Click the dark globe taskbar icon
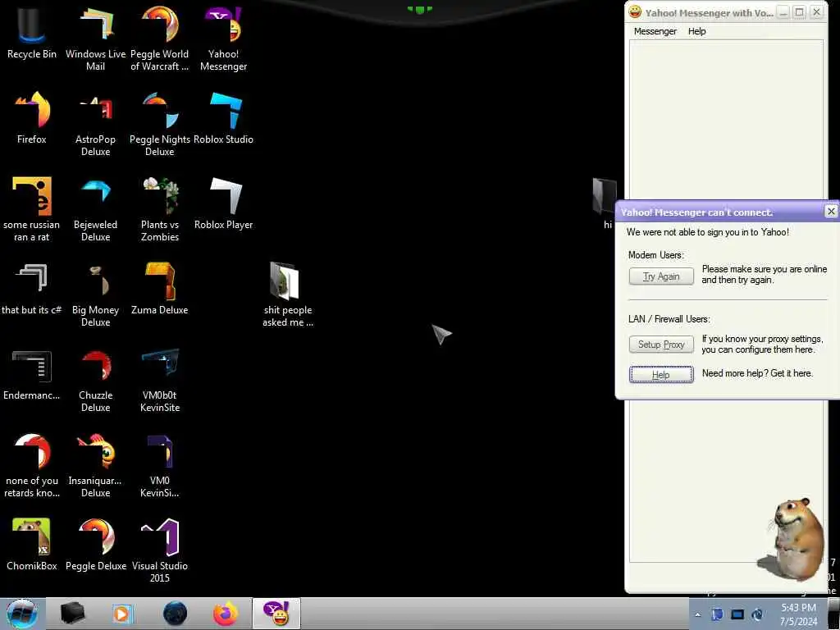The image size is (840, 630). tap(176, 614)
